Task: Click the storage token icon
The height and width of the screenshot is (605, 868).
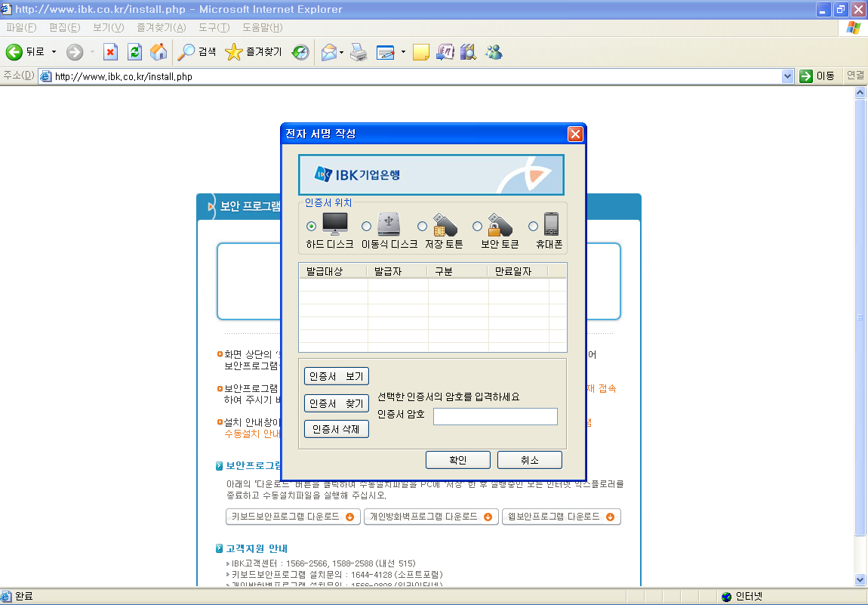Action: [x=445, y=224]
